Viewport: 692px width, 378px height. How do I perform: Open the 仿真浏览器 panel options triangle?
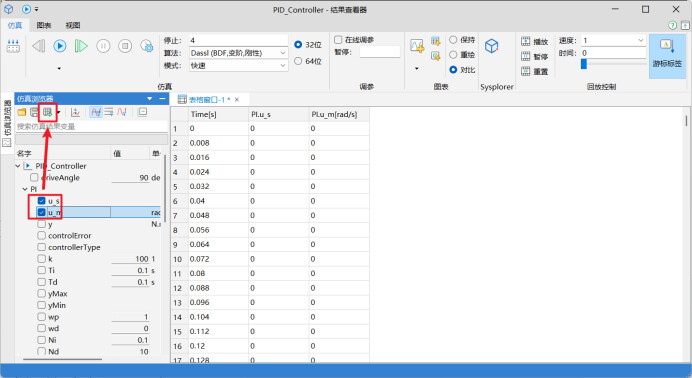pos(150,98)
